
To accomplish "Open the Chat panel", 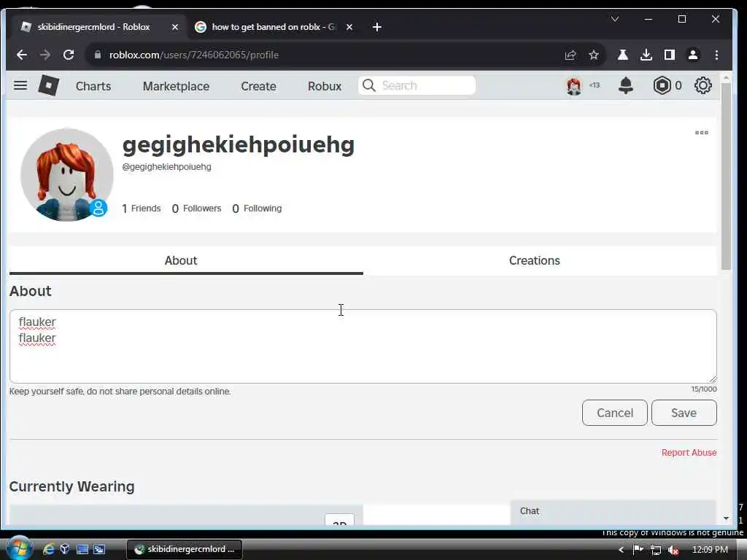I will (x=613, y=511).
